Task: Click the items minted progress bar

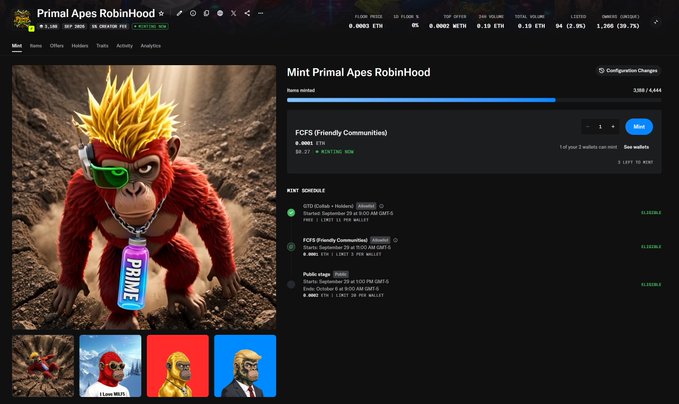Action: click(474, 100)
